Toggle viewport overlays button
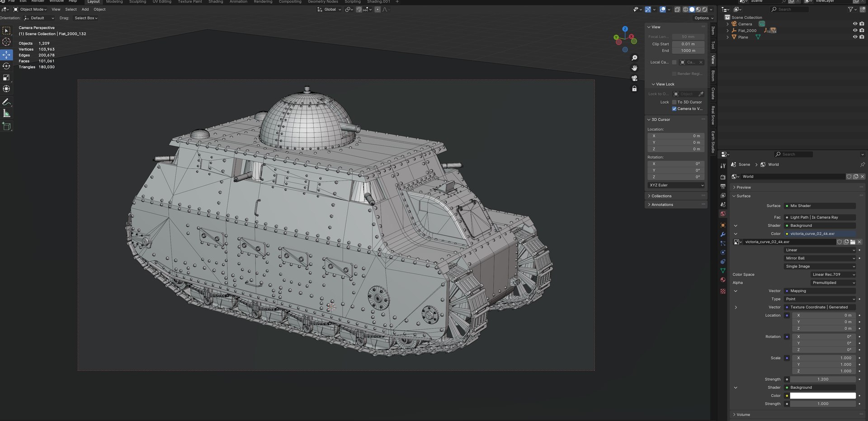Image resolution: width=868 pixels, height=421 pixels. [x=662, y=9]
